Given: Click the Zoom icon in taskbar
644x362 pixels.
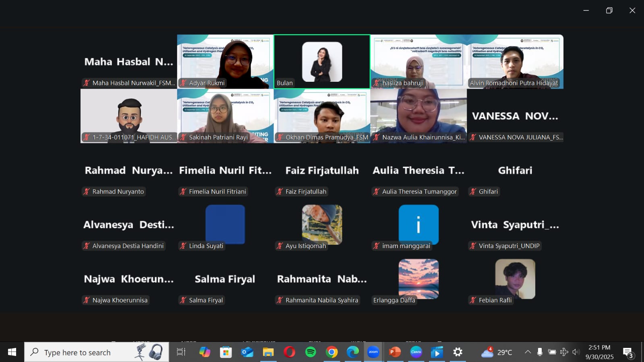Looking at the screenshot, I should [373, 352].
